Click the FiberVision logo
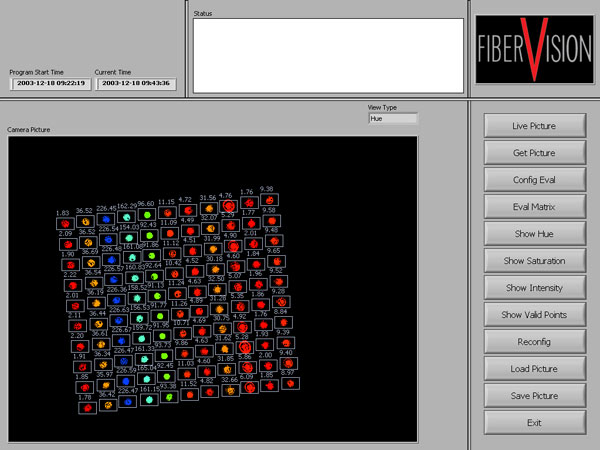Viewport: 600px width, 450px height. (x=532, y=48)
